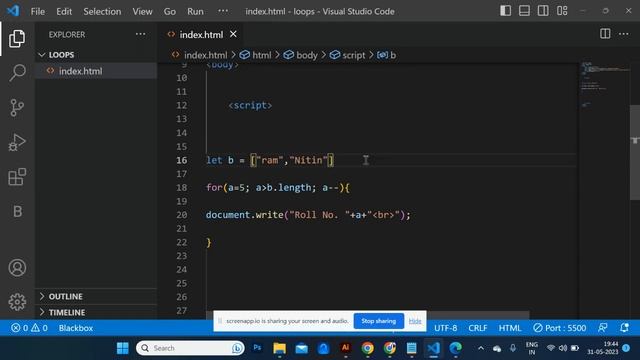Open editor More Actions ellipsis
The height and width of the screenshot is (360, 640).
(x=624, y=34)
